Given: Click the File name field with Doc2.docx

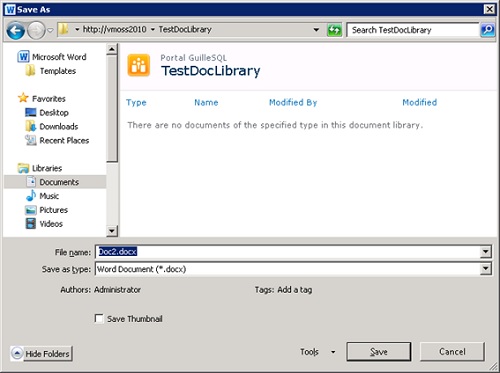Looking at the screenshot, I should tap(288, 252).
